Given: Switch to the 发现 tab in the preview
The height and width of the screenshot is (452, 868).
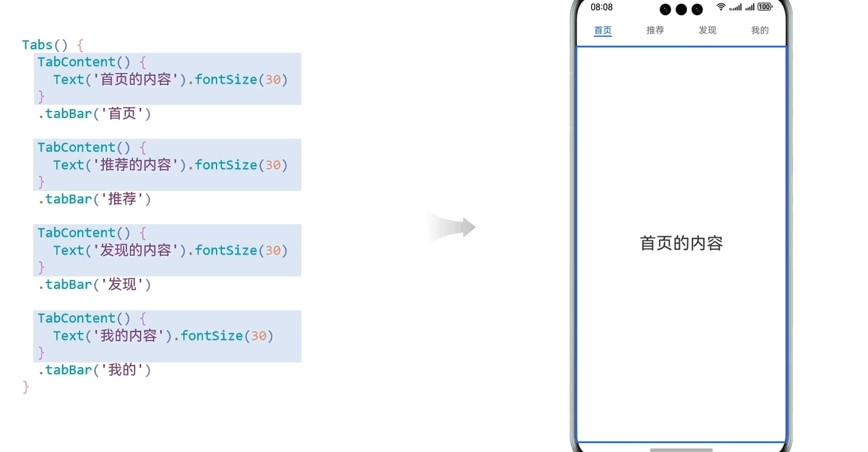Looking at the screenshot, I should point(707,30).
